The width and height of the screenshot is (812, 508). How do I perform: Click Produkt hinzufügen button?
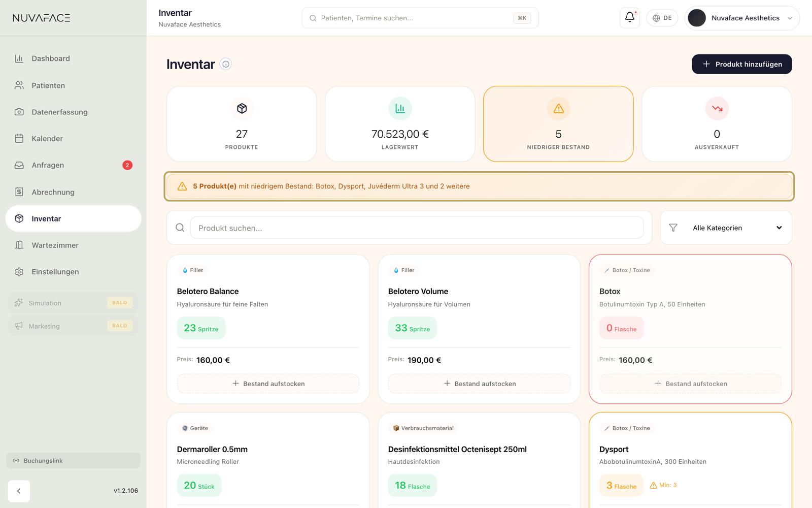coord(741,64)
